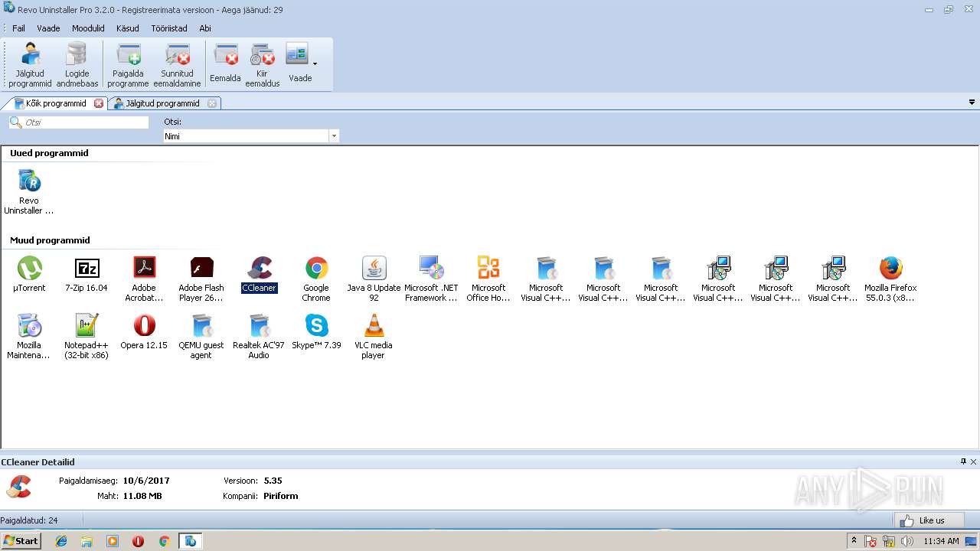Click the Vaade view icon in toolbar
Viewport: 980px width, 551px height.
tap(297, 64)
